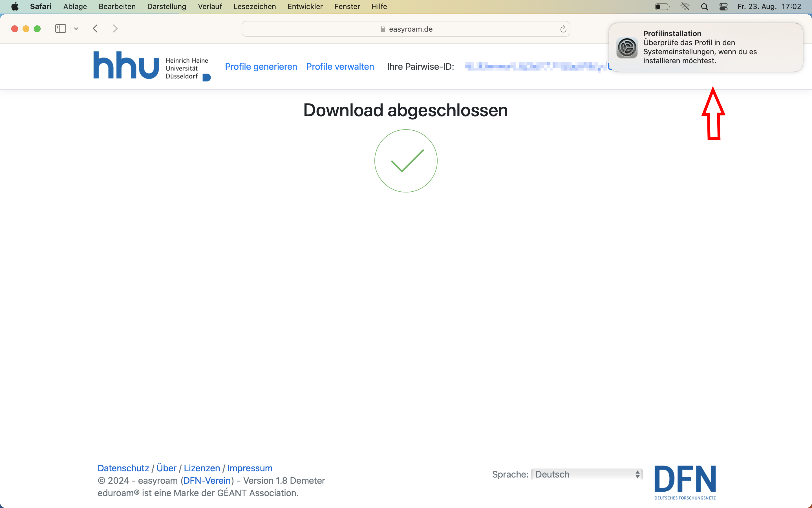Open the Lesezeichen menu
Image resolution: width=812 pixels, height=508 pixels.
click(255, 6)
